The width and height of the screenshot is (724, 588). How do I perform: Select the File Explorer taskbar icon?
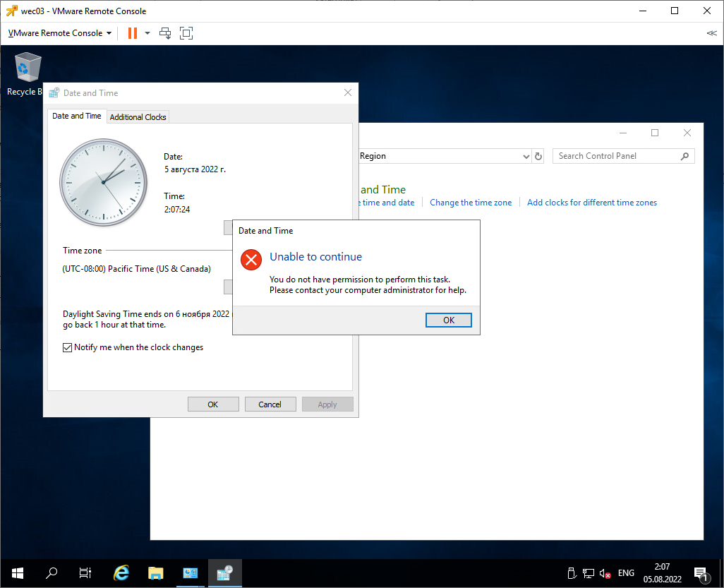[x=155, y=572]
